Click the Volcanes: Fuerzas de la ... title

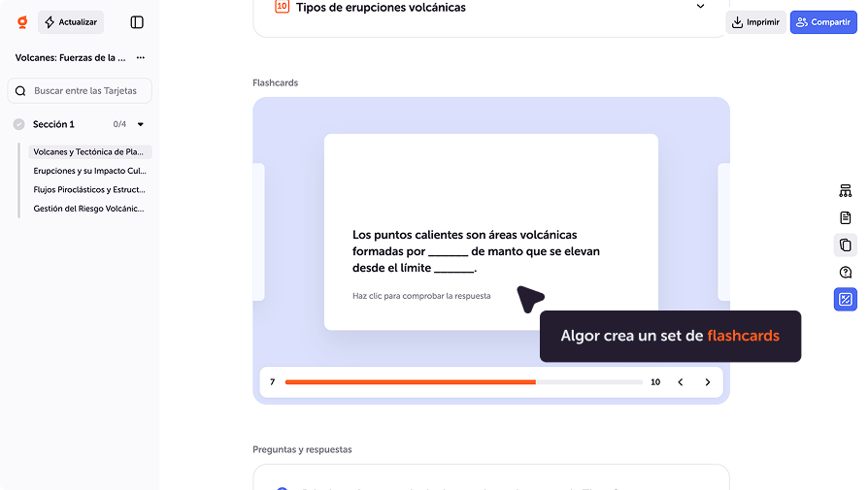(x=70, y=57)
